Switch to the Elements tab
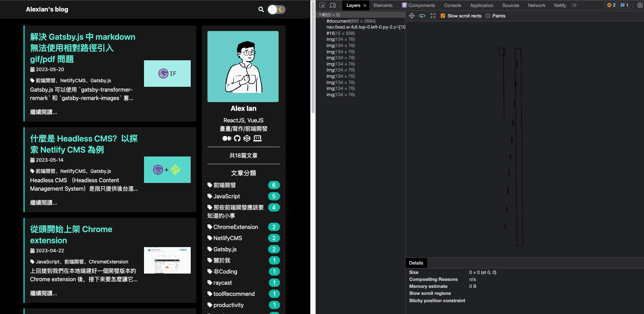This screenshot has height=314, width=644. tap(383, 5)
